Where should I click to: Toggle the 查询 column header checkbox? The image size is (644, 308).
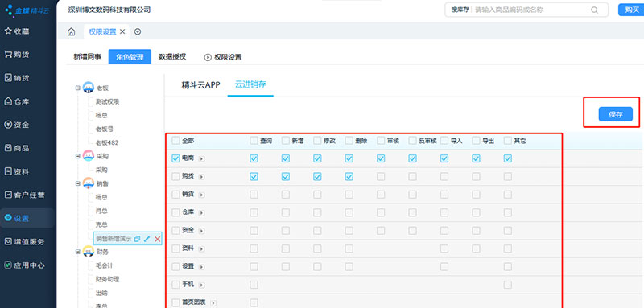click(254, 141)
